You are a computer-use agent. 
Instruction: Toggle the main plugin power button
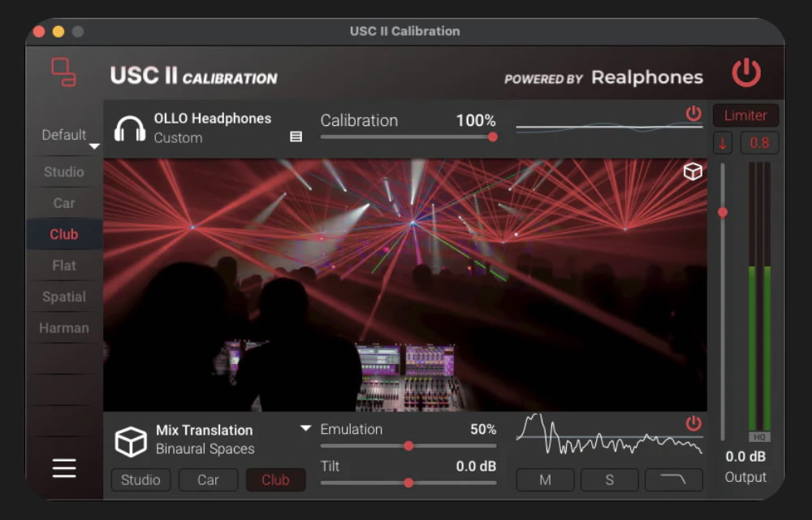point(746,73)
